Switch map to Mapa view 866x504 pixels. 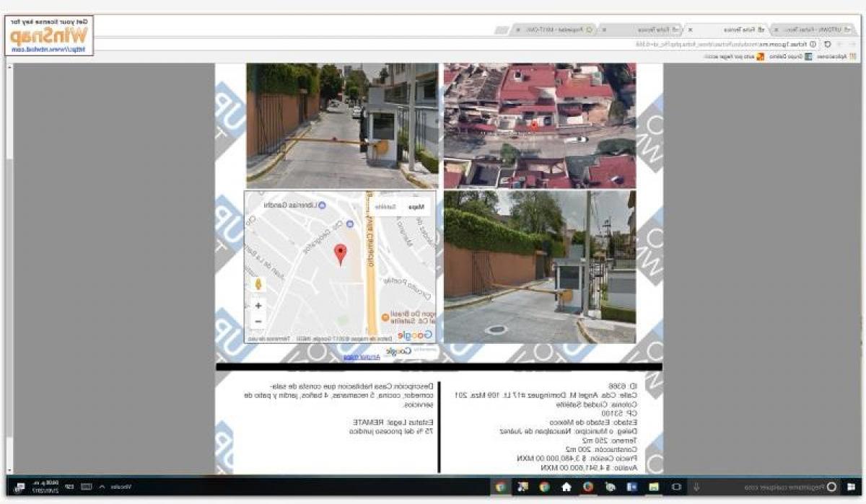click(416, 207)
